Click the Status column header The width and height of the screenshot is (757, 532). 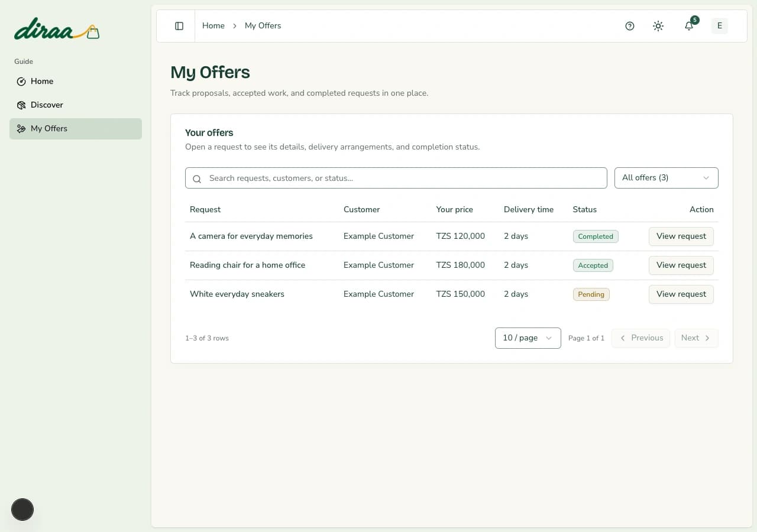585,210
